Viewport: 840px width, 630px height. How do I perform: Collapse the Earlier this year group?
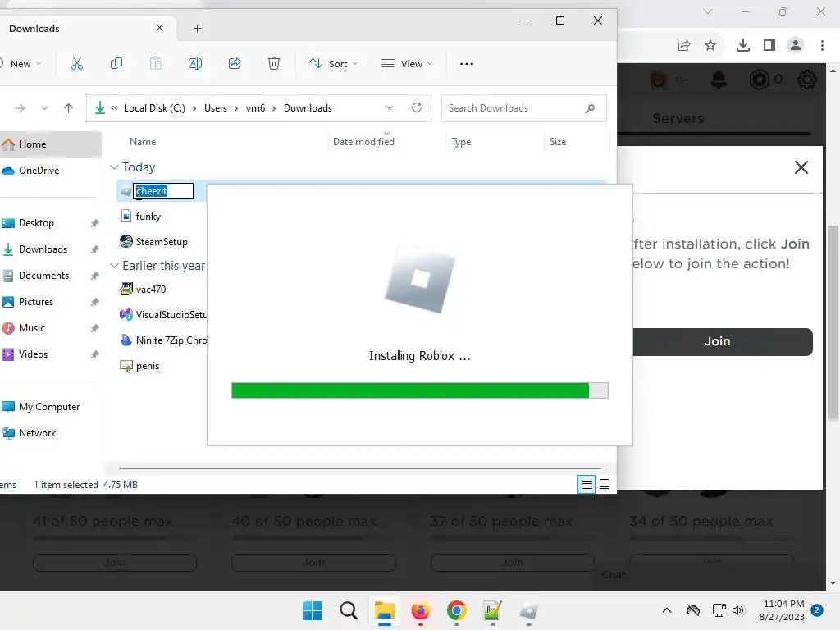(114, 265)
